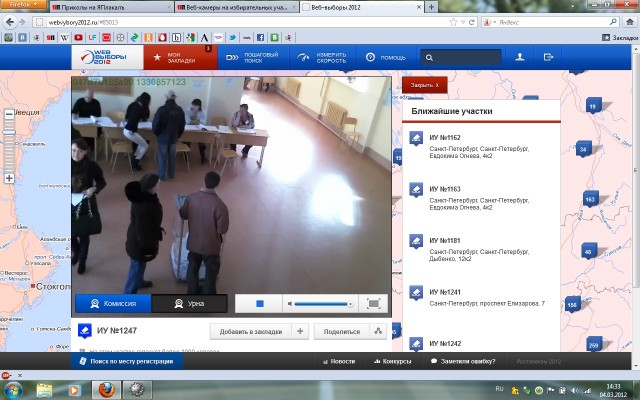
Task: Reload the page with the refresh icon
Action: [x=472, y=22]
